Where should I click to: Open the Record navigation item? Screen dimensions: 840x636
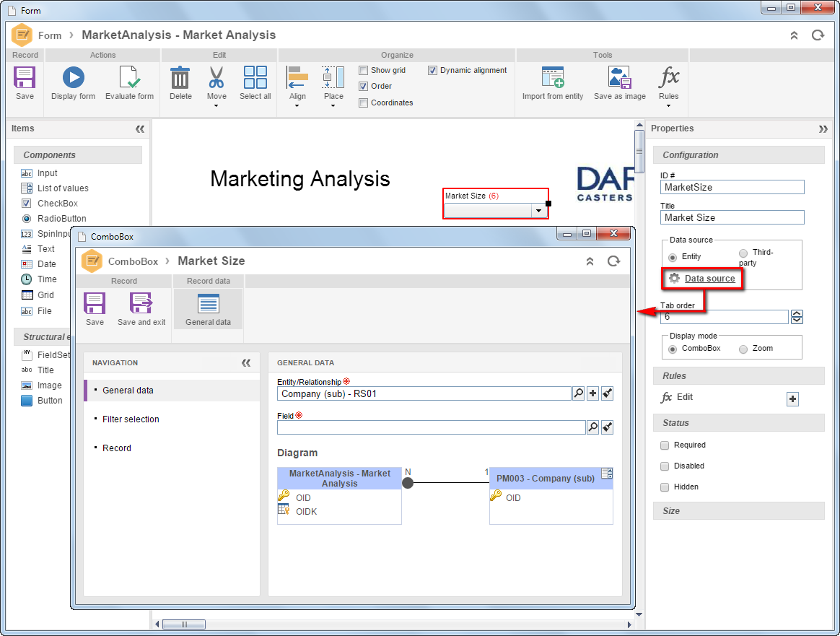click(117, 448)
